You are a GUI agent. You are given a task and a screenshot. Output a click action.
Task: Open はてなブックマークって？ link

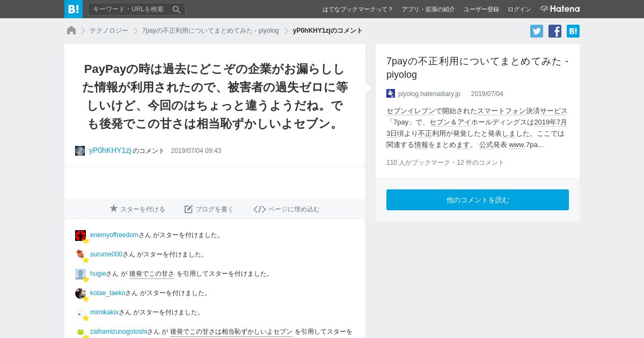click(357, 9)
